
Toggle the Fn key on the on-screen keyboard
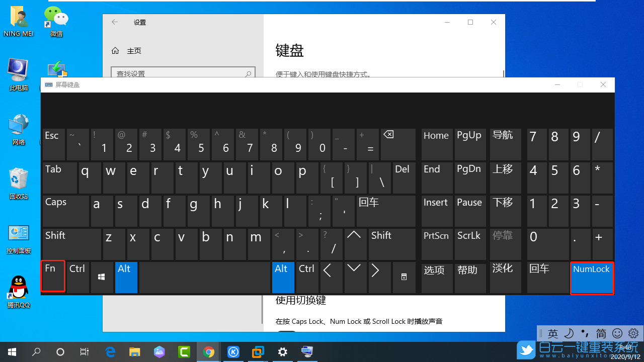52,276
